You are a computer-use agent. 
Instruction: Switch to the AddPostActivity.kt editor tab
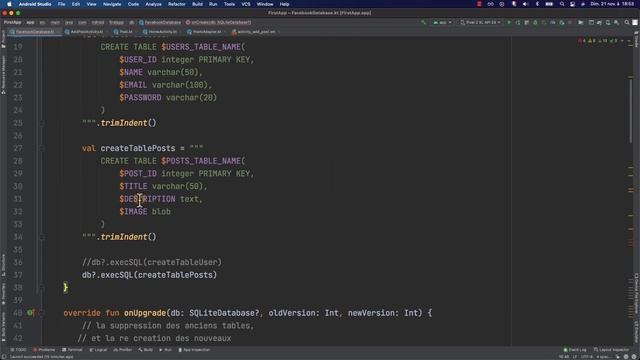[87, 31]
